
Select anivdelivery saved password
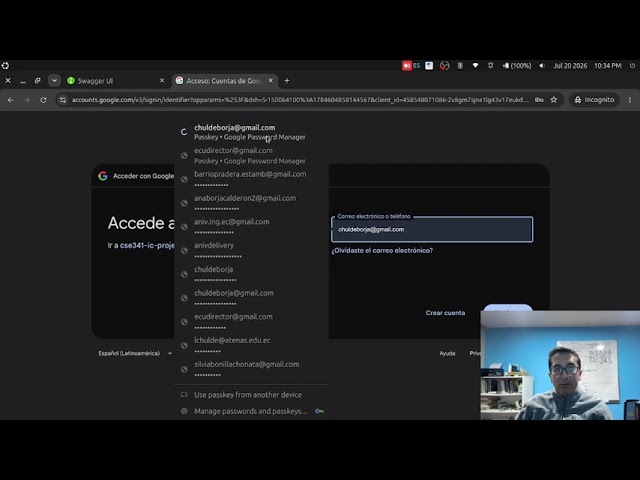tap(251, 251)
